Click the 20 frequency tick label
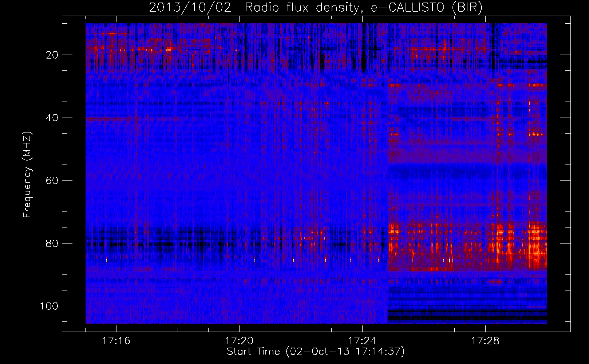Screen dimensions: 589x364 (52, 55)
